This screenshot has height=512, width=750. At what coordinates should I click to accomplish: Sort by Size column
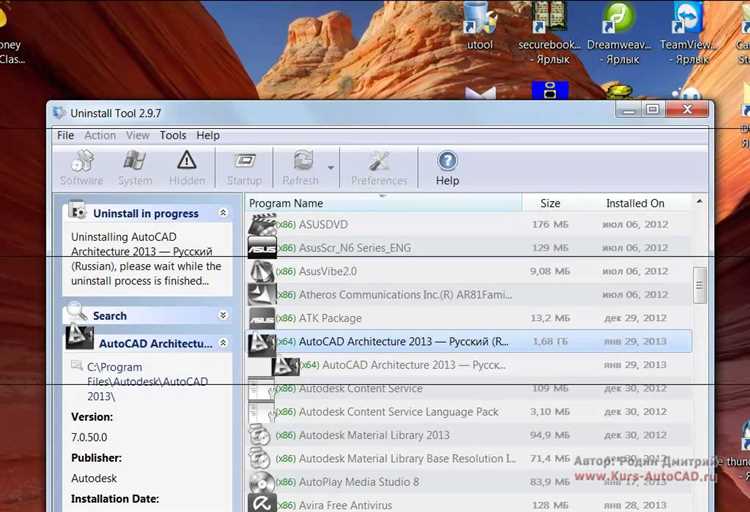[550, 203]
